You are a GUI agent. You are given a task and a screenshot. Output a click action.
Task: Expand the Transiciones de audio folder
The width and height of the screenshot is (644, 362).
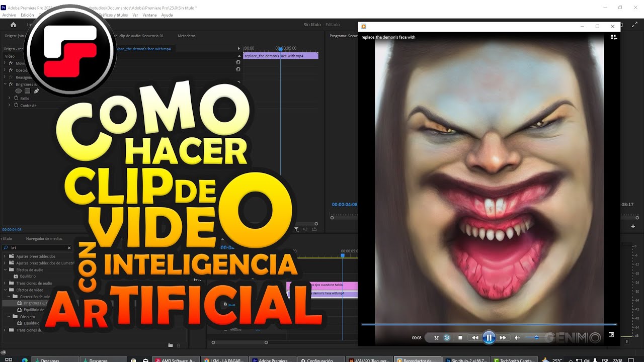click(5, 283)
